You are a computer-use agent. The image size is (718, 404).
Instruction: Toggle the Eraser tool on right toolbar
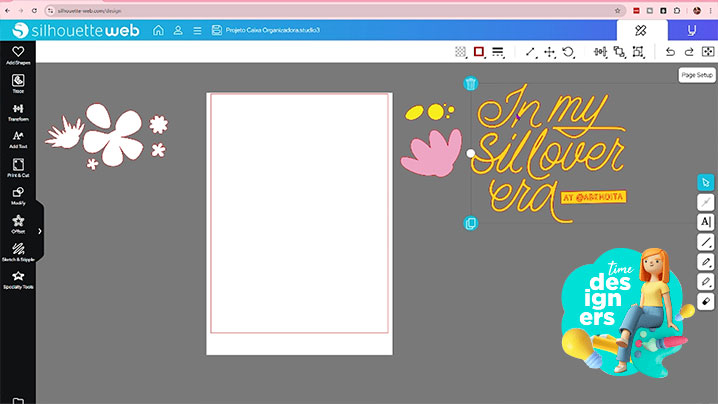pos(706,300)
